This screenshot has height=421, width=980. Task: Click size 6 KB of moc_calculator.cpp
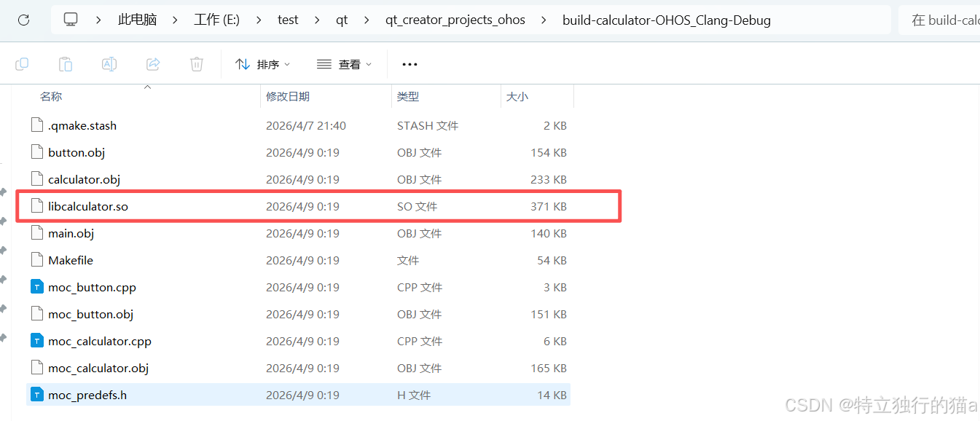pyautogui.click(x=555, y=341)
